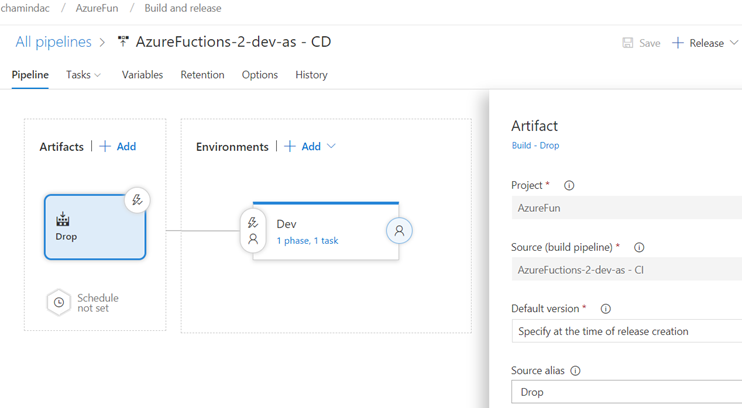Click the Save disk icon

pyautogui.click(x=628, y=43)
